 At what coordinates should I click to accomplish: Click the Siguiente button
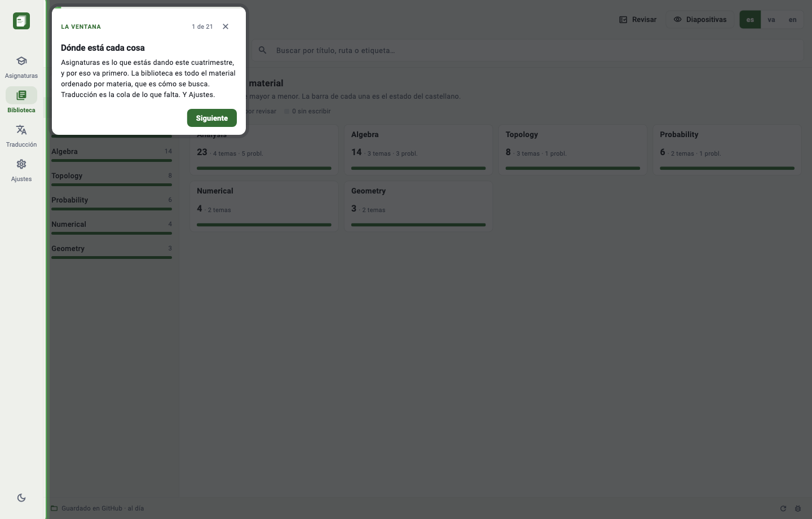click(212, 118)
